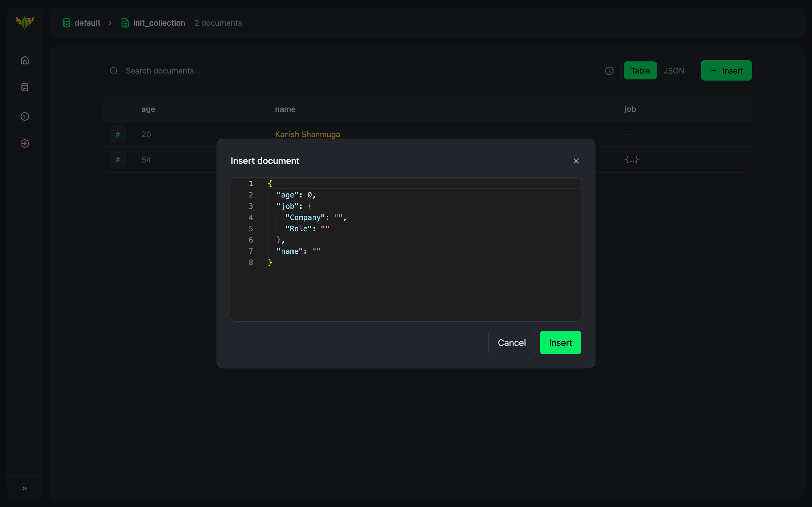Click the leaf logo at top left

click(x=25, y=23)
